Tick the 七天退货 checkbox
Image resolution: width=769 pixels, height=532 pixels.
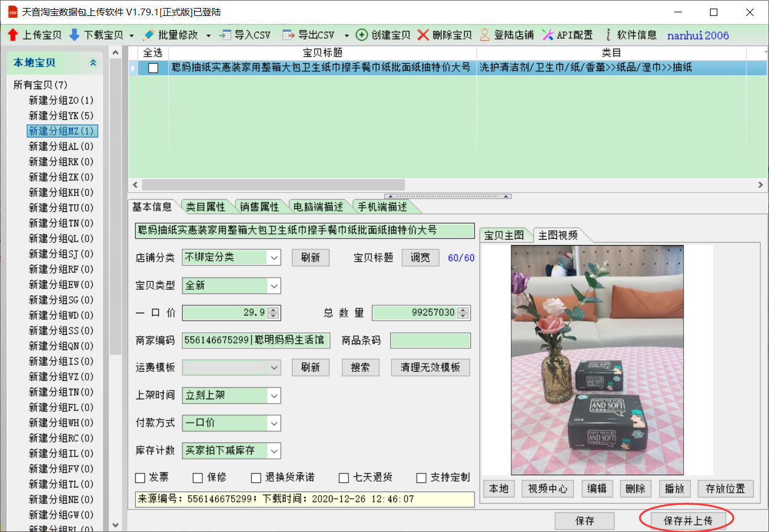pos(344,478)
